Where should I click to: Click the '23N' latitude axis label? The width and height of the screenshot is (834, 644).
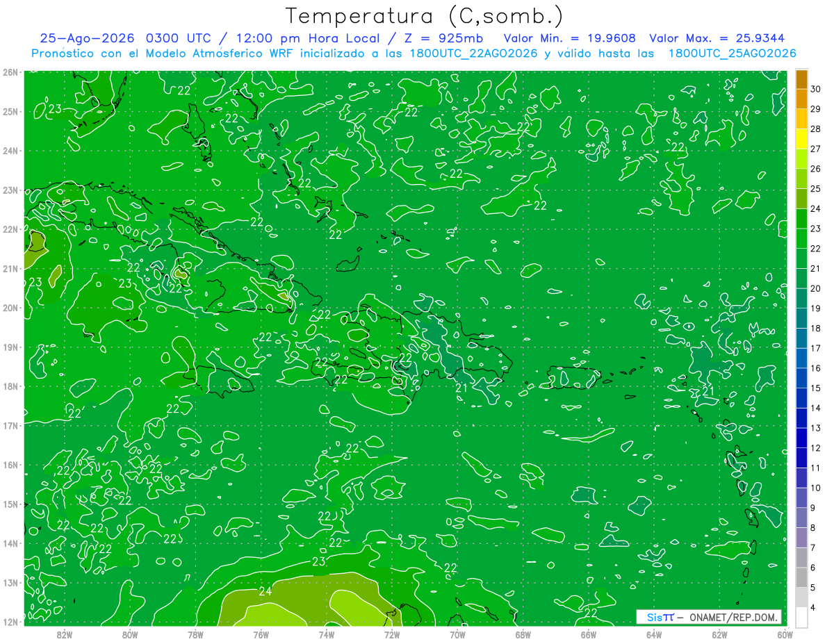coord(10,190)
